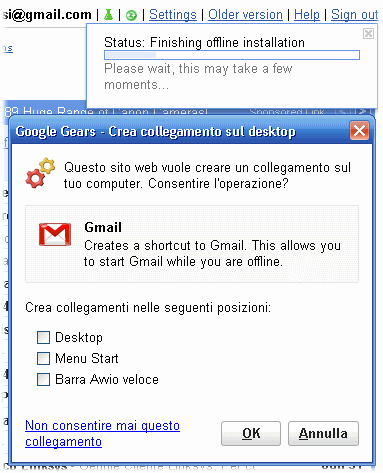Tick the Menu Start checkbox
The height and width of the screenshot is (473, 383).
coord(43,358)
